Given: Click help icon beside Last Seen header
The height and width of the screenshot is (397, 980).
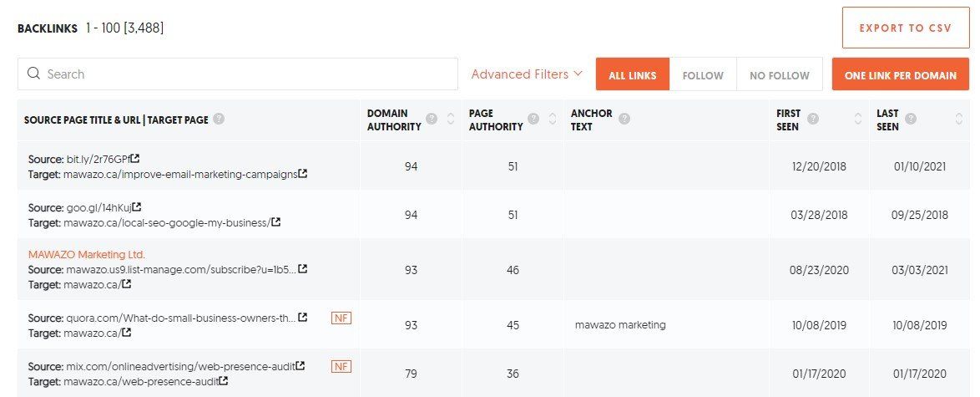Looking at the screenshot, I should click(x=911, y=119).
